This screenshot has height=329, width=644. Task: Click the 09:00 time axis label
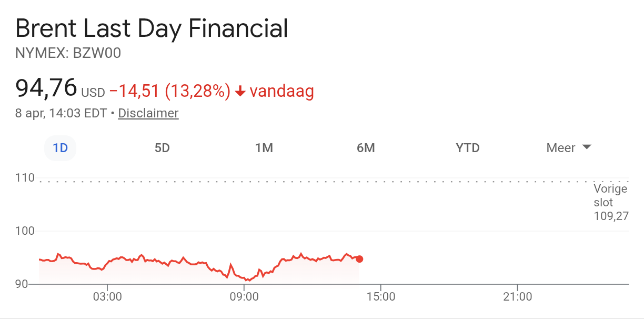coord(244,297)
